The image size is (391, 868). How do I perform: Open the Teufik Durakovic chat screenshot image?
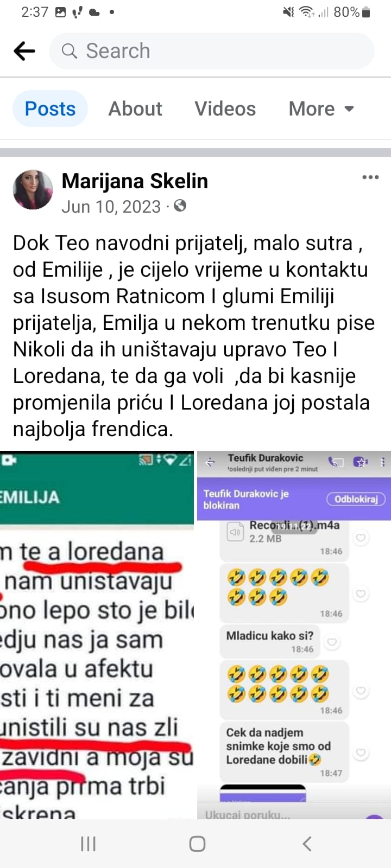coord(294,635)
